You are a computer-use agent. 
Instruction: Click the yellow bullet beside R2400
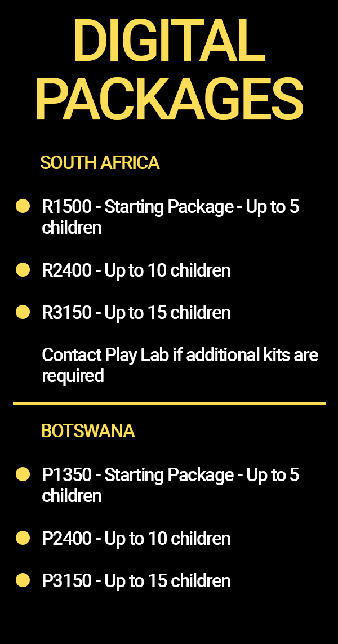coord(23,270)
